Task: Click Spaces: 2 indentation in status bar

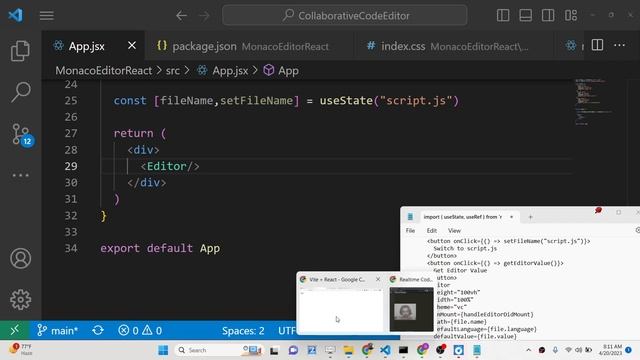Action: click(x=243, y=330)
